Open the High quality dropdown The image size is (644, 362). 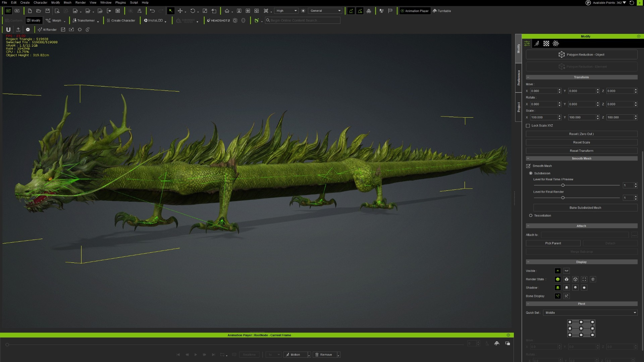286,11
